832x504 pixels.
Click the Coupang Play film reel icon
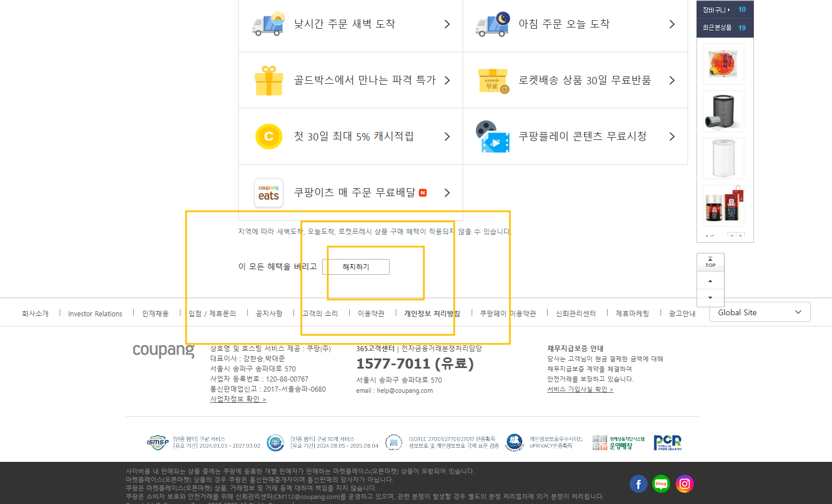point(493,137)
